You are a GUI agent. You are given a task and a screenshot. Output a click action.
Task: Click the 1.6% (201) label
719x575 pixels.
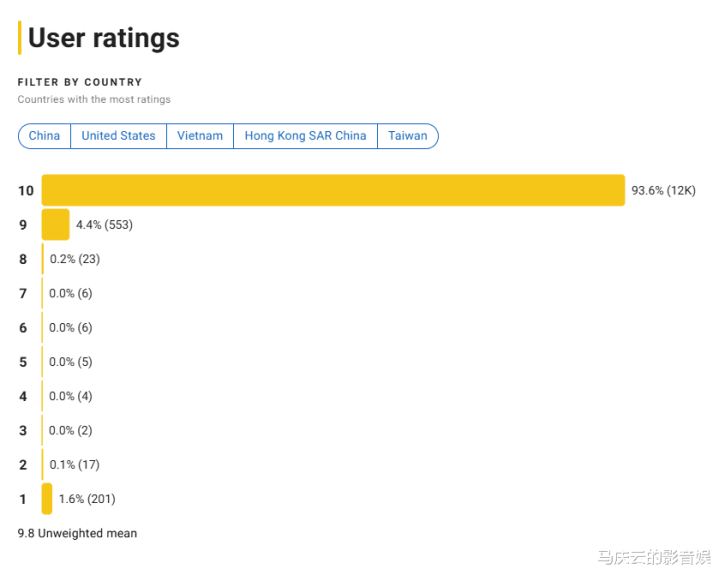click(87, 499)
